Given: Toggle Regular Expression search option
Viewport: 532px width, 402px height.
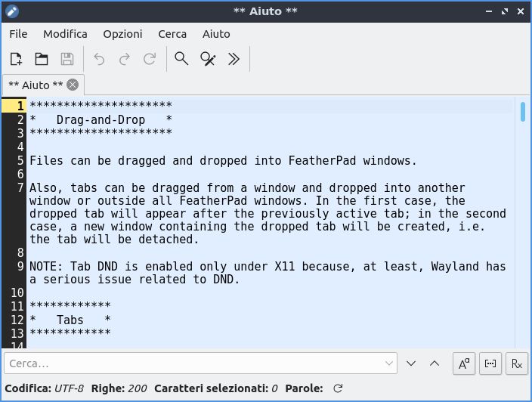Looking at the screenshot, I should click(x=517, y=363).
